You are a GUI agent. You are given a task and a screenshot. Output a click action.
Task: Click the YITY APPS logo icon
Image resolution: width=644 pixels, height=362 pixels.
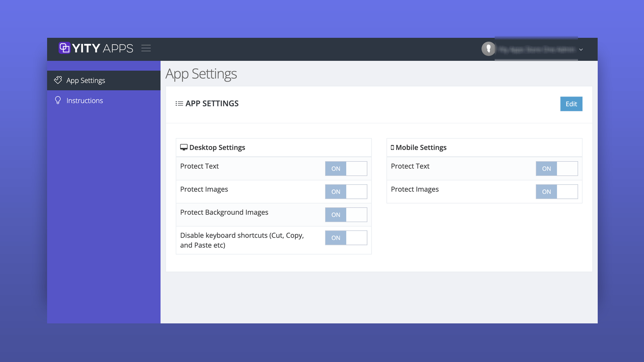pyautogui.click(x=64, y=48)
